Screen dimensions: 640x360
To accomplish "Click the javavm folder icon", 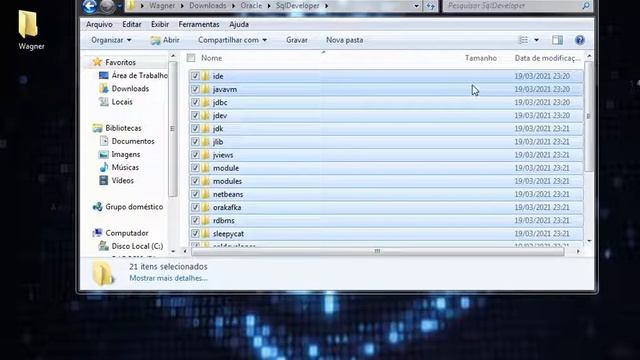I will pyautogui.click(x=205, y=89).
